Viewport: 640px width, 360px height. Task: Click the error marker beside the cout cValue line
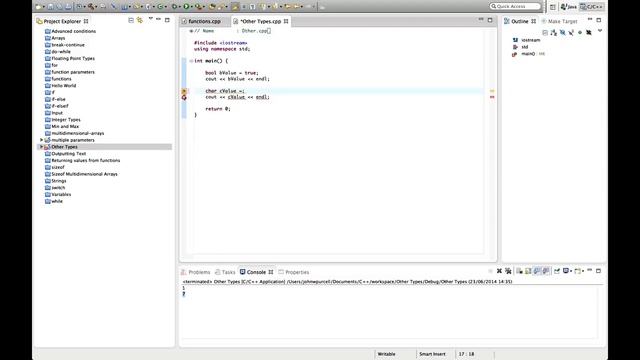[x=184, y=97]
